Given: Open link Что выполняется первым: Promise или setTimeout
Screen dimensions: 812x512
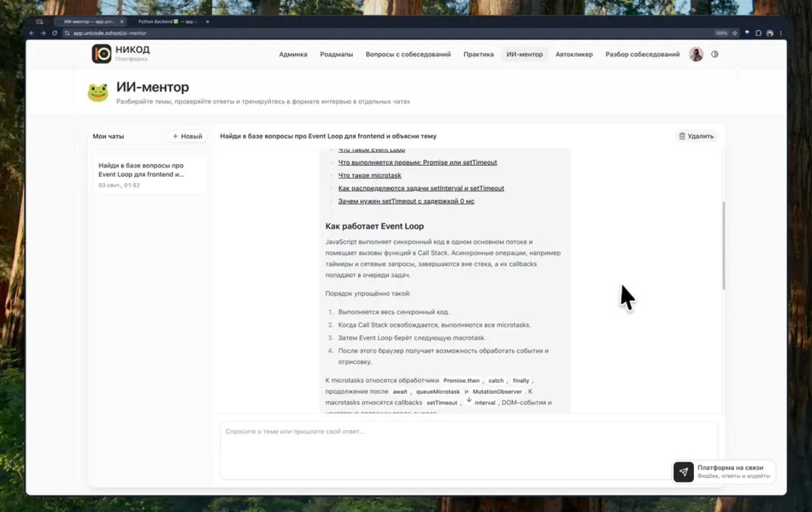Looking at the screenshot, I should [417, 162].
